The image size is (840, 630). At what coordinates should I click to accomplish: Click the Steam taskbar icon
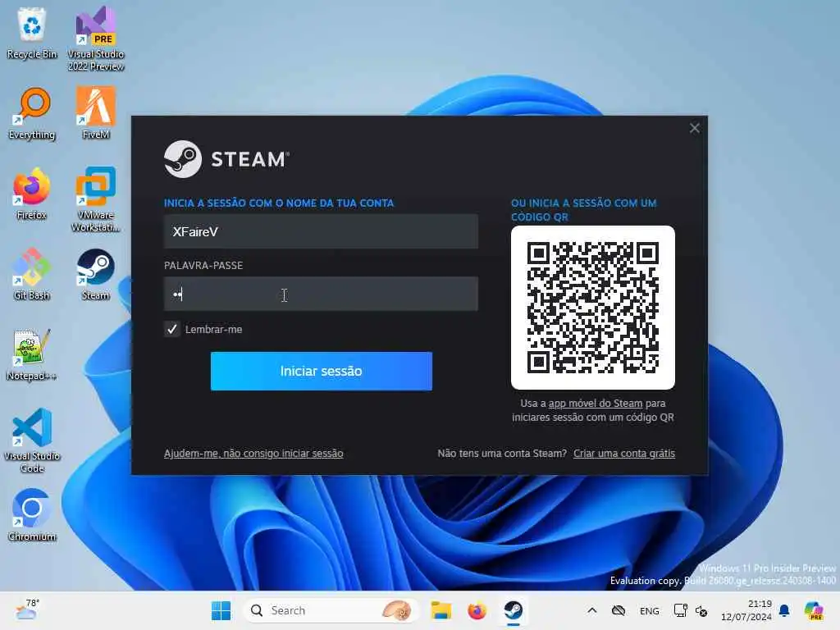(x=514, y=610)
